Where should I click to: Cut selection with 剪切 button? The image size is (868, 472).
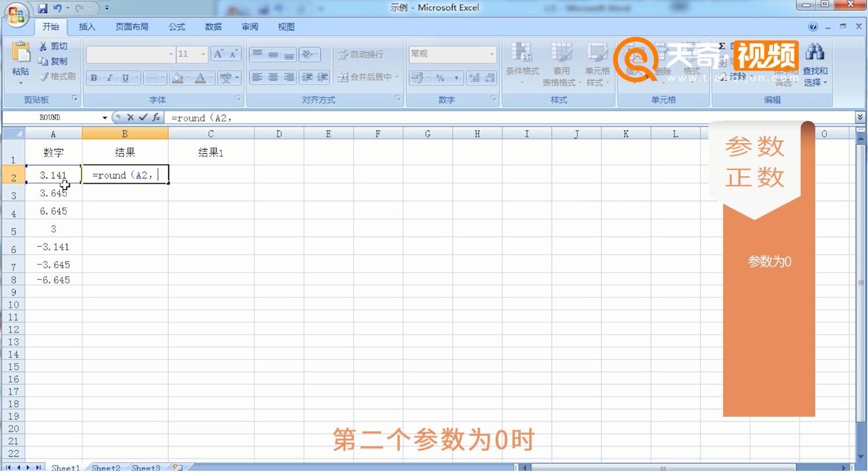tap(53, 46)
